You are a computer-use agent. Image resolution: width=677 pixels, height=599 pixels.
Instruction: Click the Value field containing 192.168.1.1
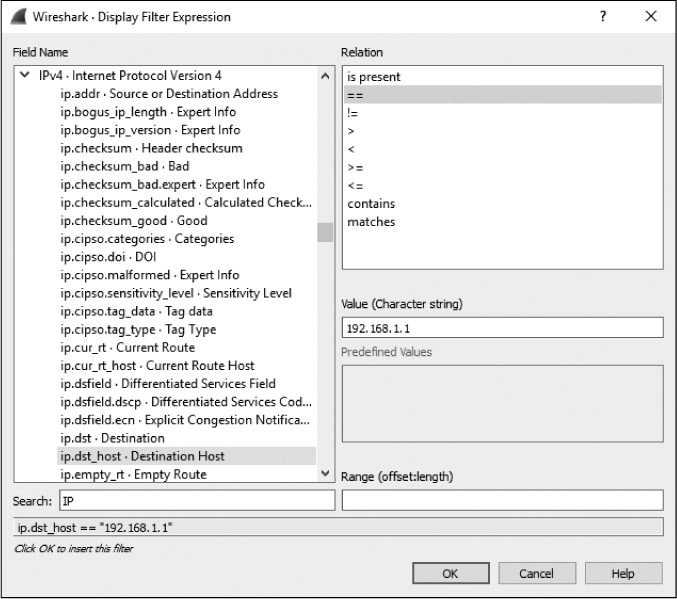pyautogui.click(x=503, y=328)
